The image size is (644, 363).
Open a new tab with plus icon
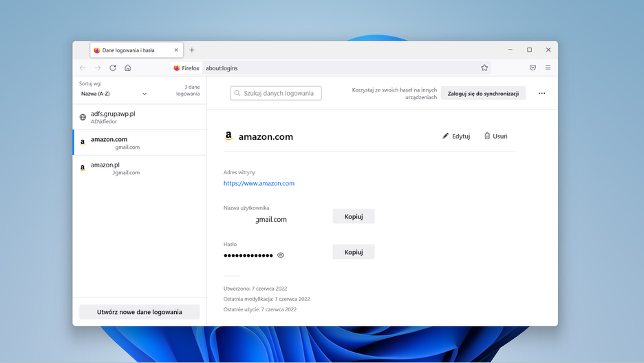(x=192, y=50)
